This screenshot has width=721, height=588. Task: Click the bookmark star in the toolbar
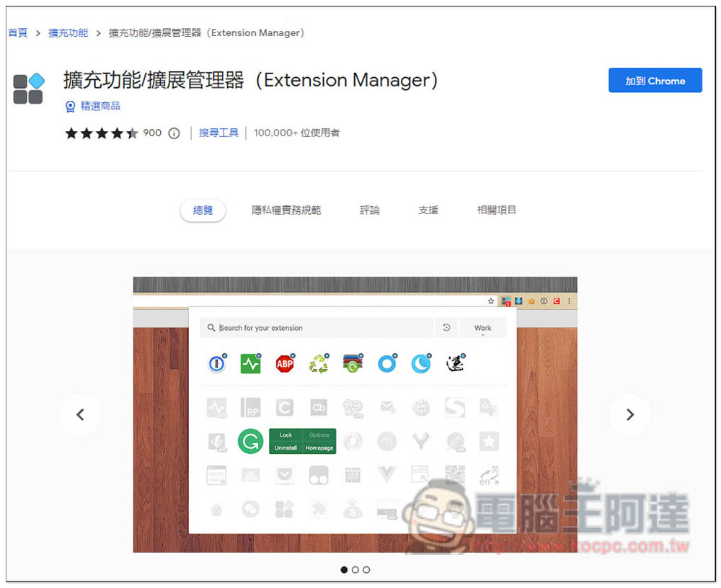click(x=490, y=301)
